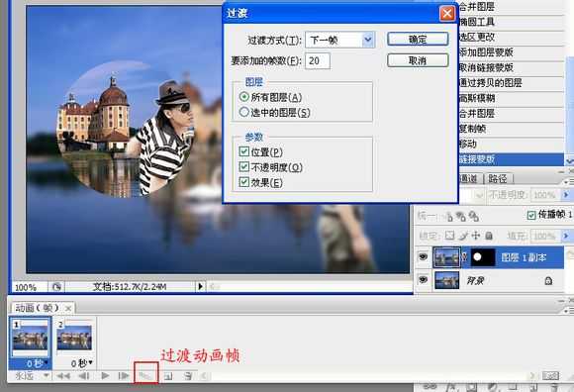This screenshot has width=574, height=392.
Task: Select the 通过拷贝的图层 history step
Action: (x=511, y=83)
